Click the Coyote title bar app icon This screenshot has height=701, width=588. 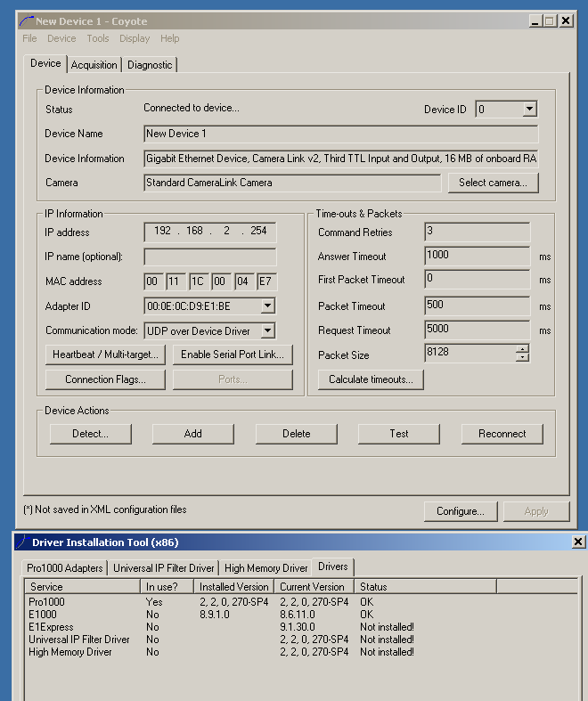(27, 20)
